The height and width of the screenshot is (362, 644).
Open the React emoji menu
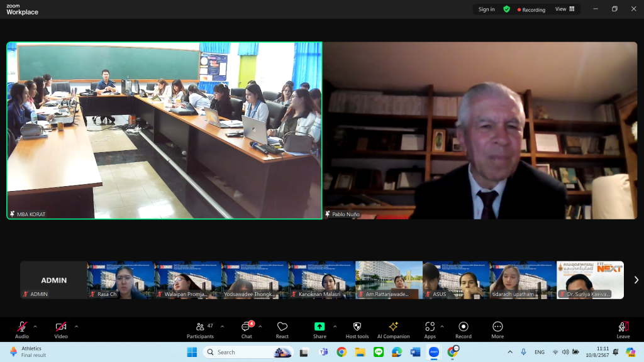pyautogui.click(x=282, y=329)
